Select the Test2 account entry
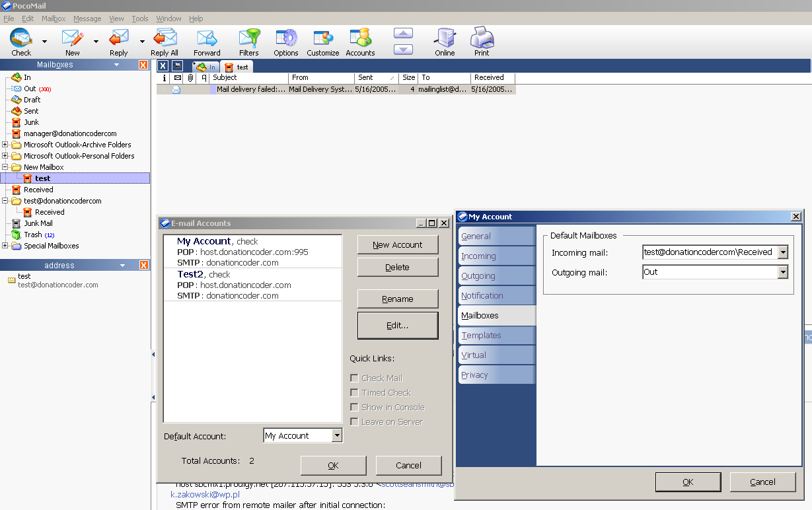812x510 pixels. (x=252, y=285)
